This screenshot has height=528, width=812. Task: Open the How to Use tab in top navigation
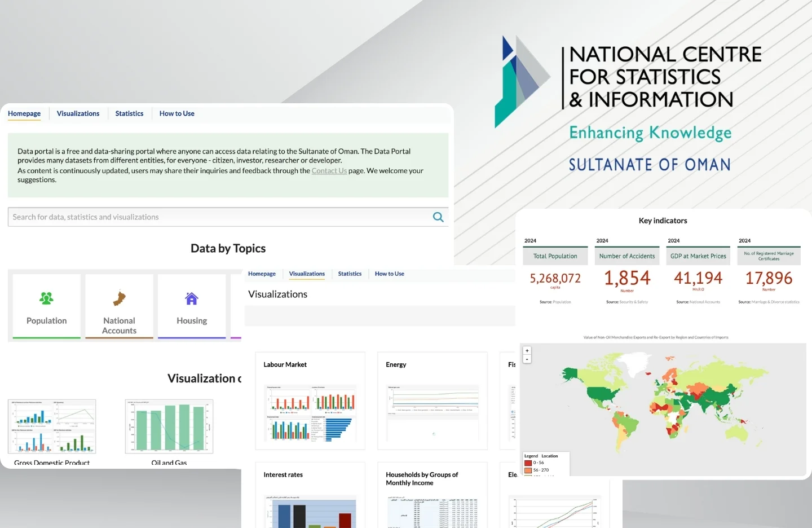[176, 113]
